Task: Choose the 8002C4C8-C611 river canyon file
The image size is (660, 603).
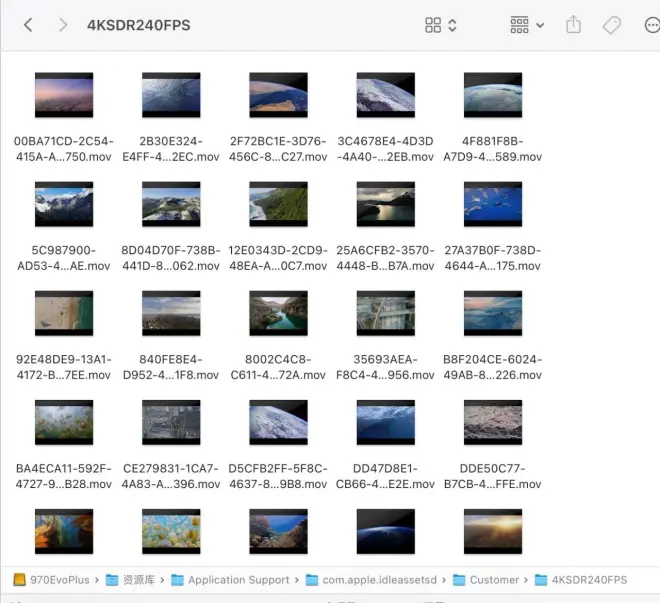Action: click(x=278, y=313)
